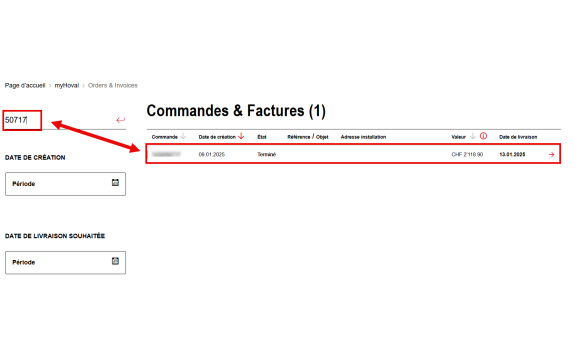580x363 pixels.
Task: Expand the Période field under Date de livraison souhaitée
Action: [65, 263]
